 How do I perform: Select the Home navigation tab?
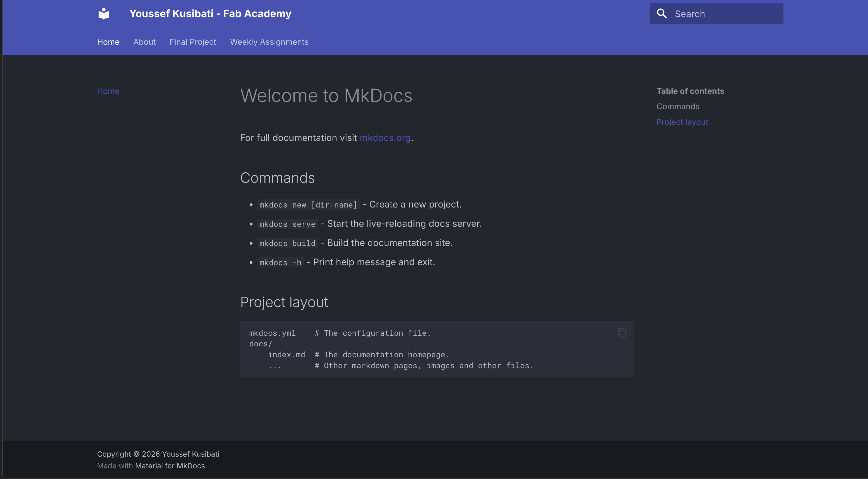click(108, 42)
